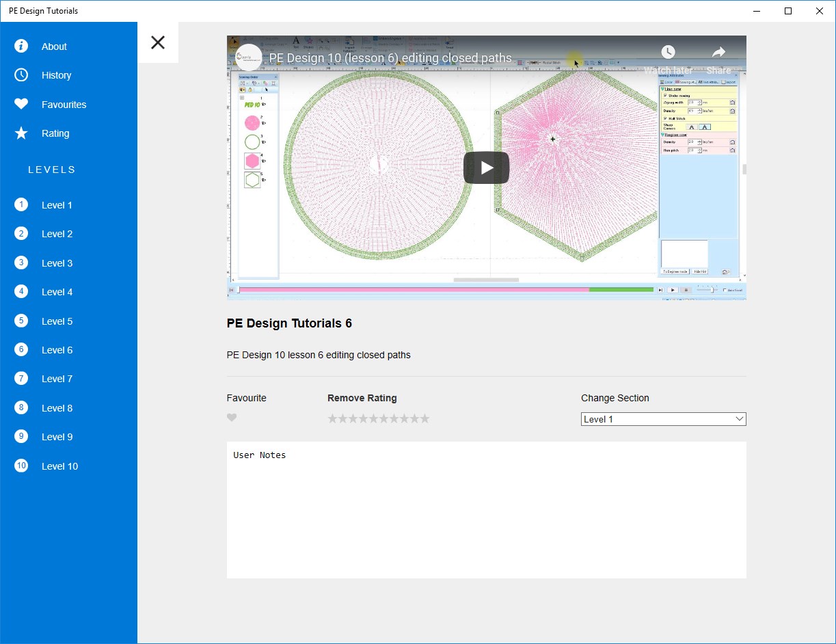Click the Rating star icon in sidebar

click(x=21, y=133)
